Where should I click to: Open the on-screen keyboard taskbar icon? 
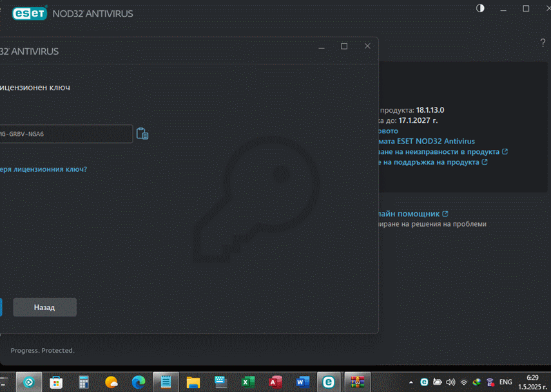tap(220, 382)
